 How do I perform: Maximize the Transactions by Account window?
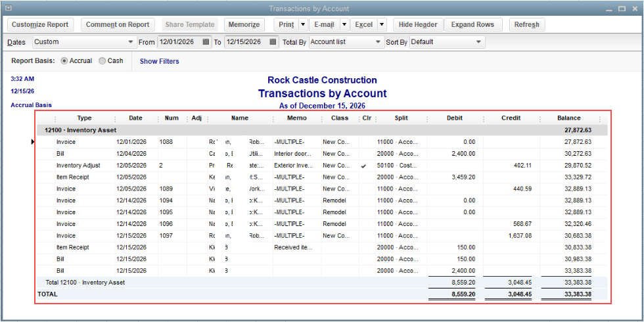tap(622, 9)
